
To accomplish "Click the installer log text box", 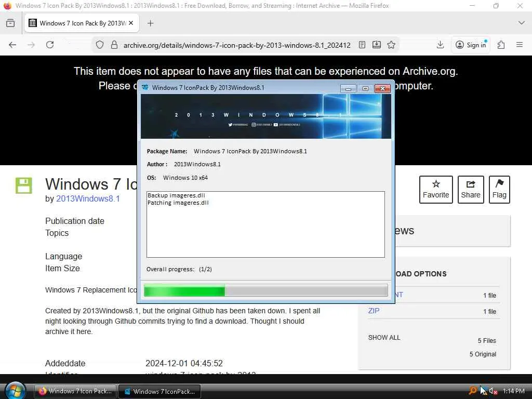I will click(265, 224).
